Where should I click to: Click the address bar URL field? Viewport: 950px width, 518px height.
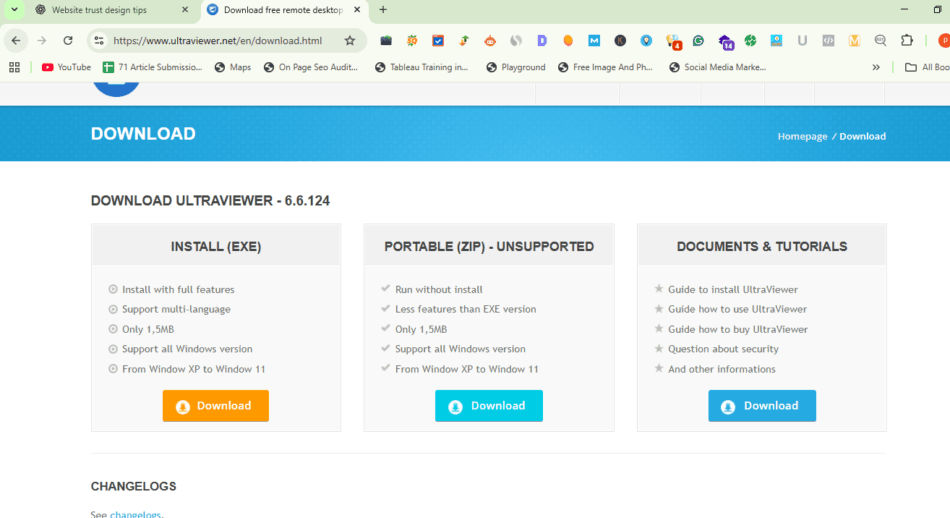coord(220,41)
